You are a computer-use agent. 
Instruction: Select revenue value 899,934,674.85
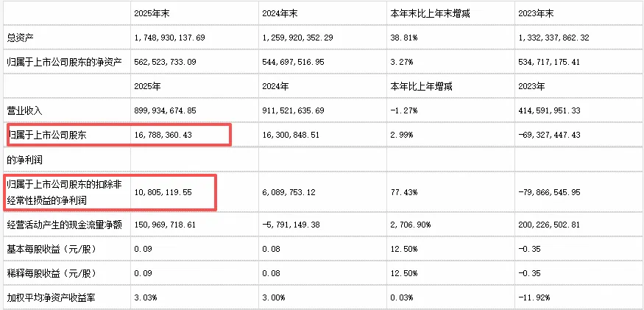click(165, 110)
